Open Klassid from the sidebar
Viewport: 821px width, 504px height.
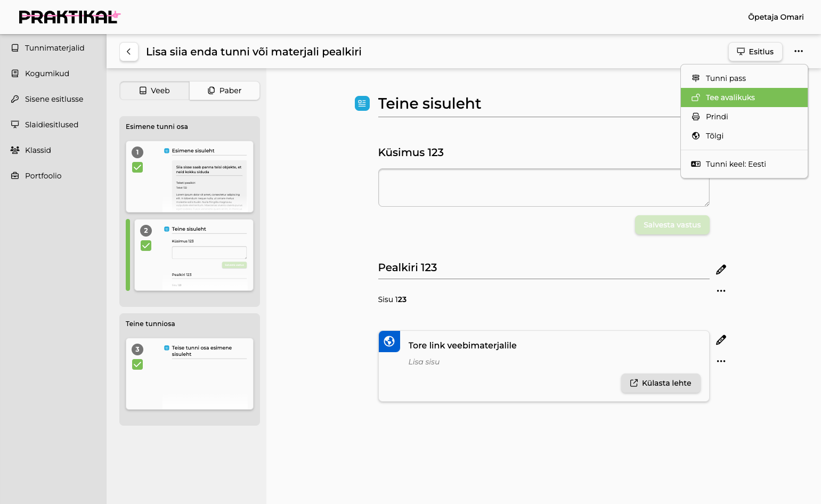point(38,150)
